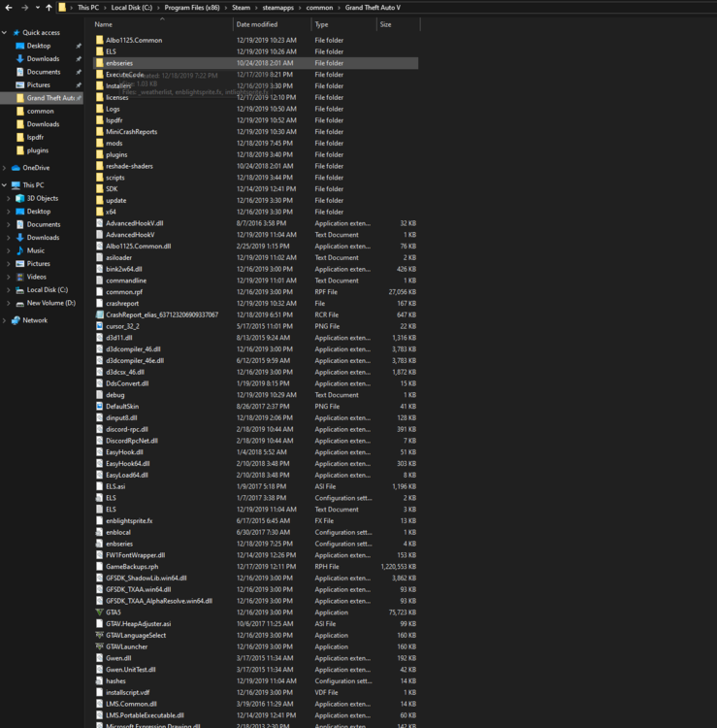Select the reshade-shaders folder icon

pos(99,166)
